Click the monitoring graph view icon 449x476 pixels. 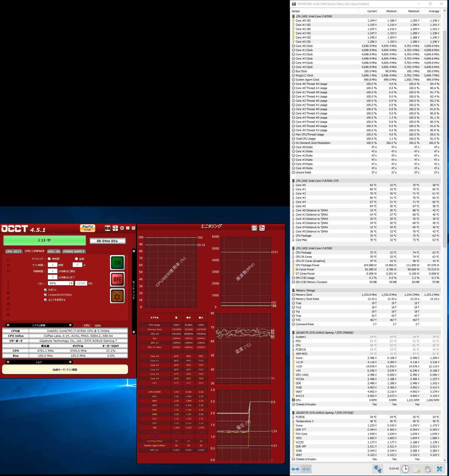pyautogui.click(x=254, y=228)
